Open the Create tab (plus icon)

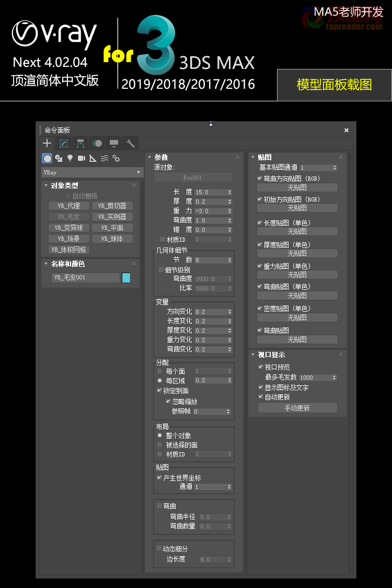47,143
